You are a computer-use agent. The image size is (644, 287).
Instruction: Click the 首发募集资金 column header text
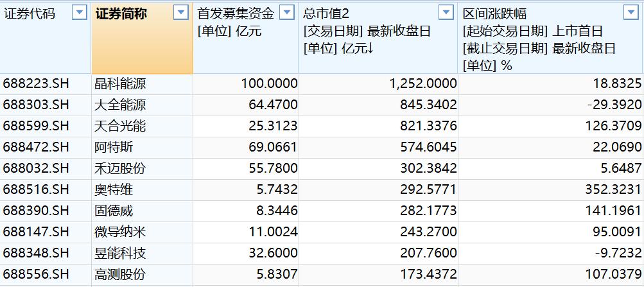pos(236,14)
